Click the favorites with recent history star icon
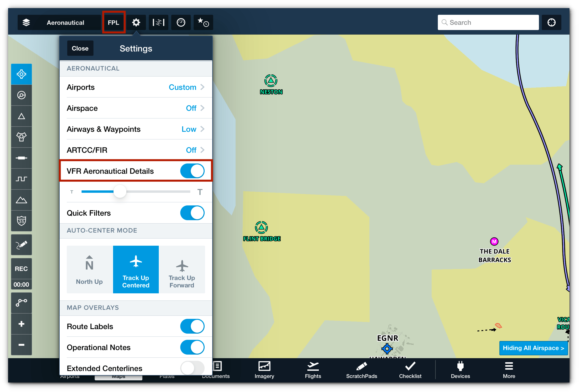The height and width of the screenshot is (392, 579). coord(203,22)
